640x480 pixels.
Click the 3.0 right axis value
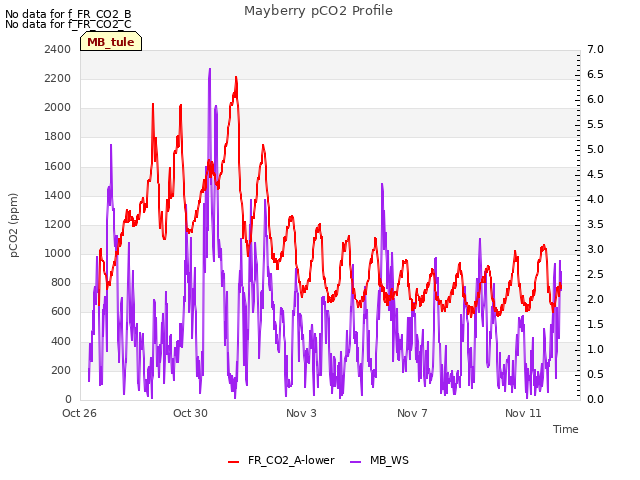(x=595, y=249)
